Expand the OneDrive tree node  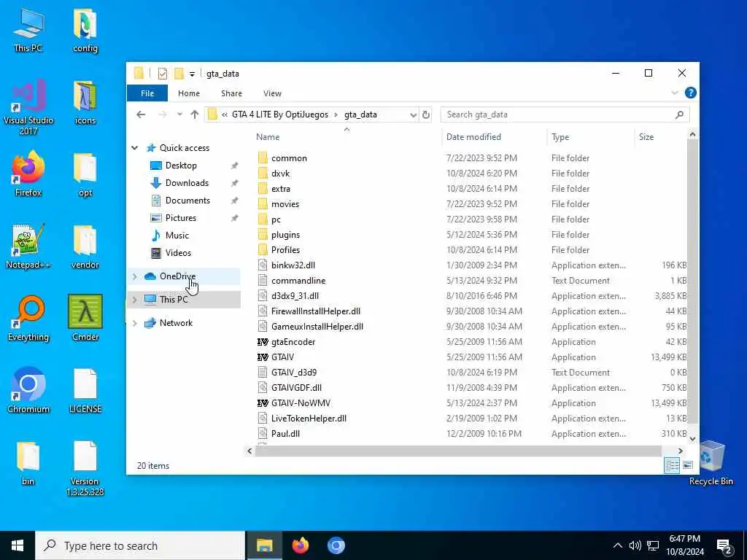[x=135, y=276]
